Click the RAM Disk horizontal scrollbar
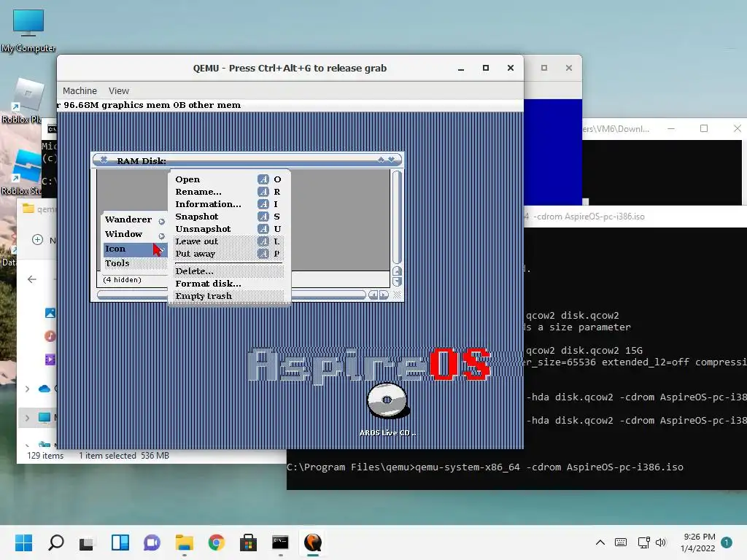747x560 pixels. [231, 295]
